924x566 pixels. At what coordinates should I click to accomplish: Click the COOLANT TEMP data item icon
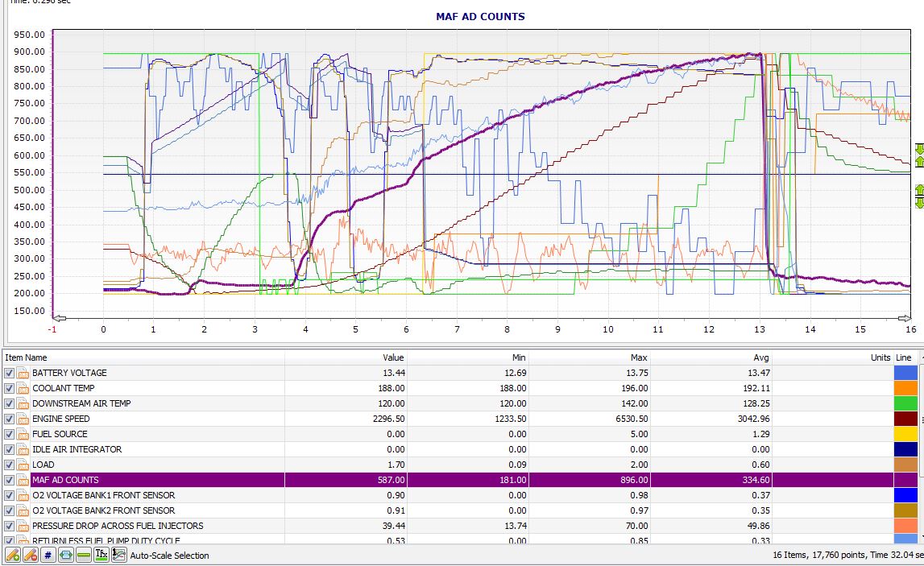pyautogui.click(x=23, y=388)
